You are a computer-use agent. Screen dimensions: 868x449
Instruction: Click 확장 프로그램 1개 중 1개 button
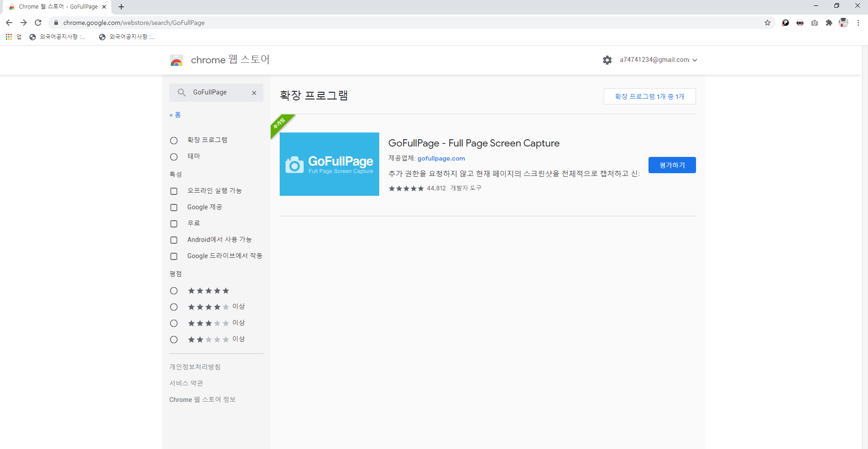coord(649,96)
